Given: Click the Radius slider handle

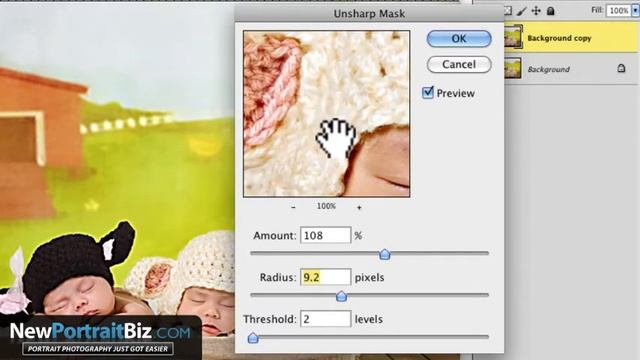Looking at the screenshot, I should [x=341, y=296].
